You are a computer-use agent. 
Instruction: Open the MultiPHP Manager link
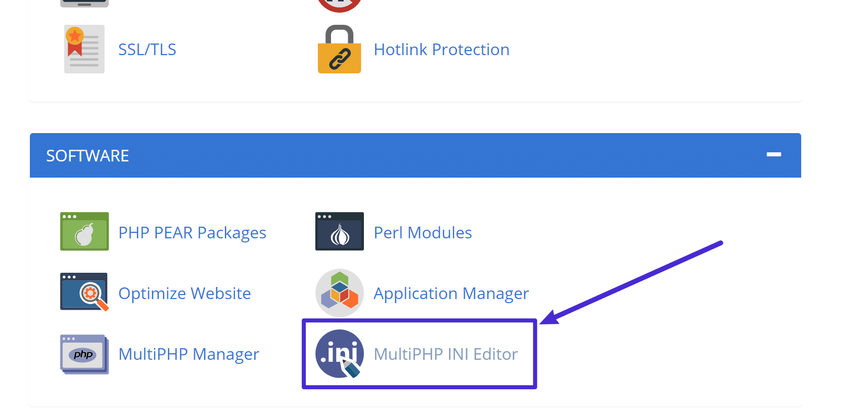[188, 354]
